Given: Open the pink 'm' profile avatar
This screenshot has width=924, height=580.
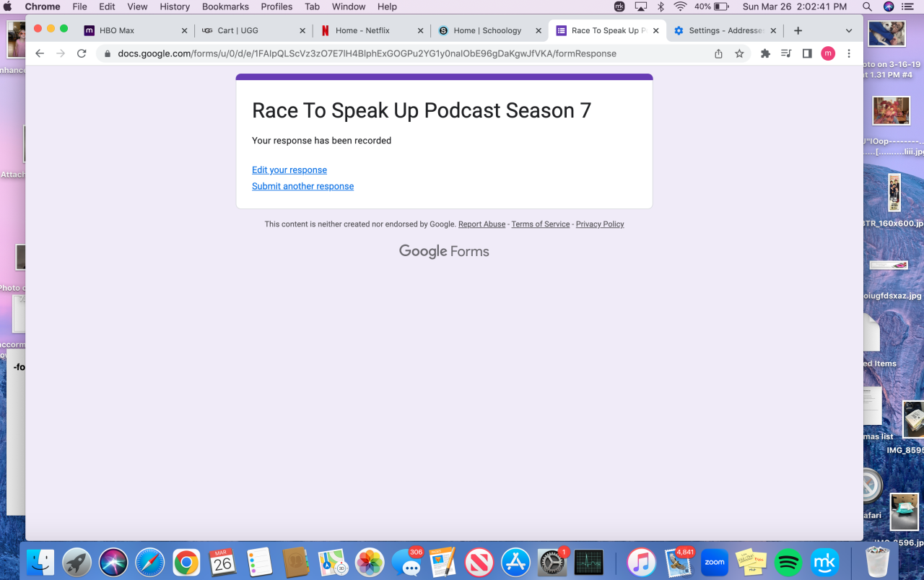Looking at the screenshot, I should click(x=828, y=53).
